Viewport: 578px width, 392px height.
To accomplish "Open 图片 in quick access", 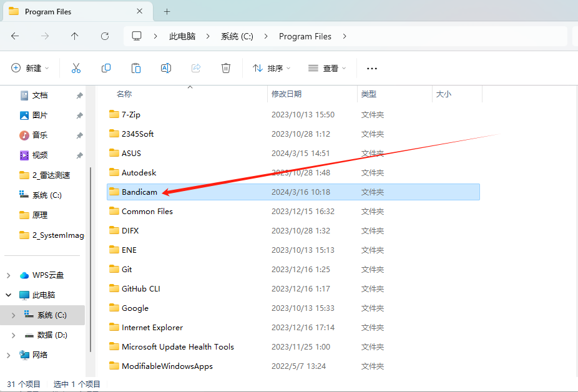I will point(40,115).
